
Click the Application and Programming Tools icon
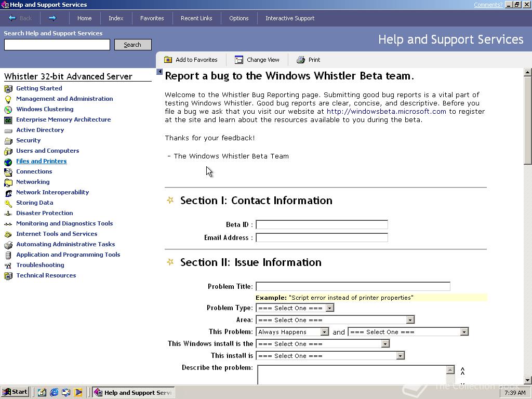click(8, 255)
